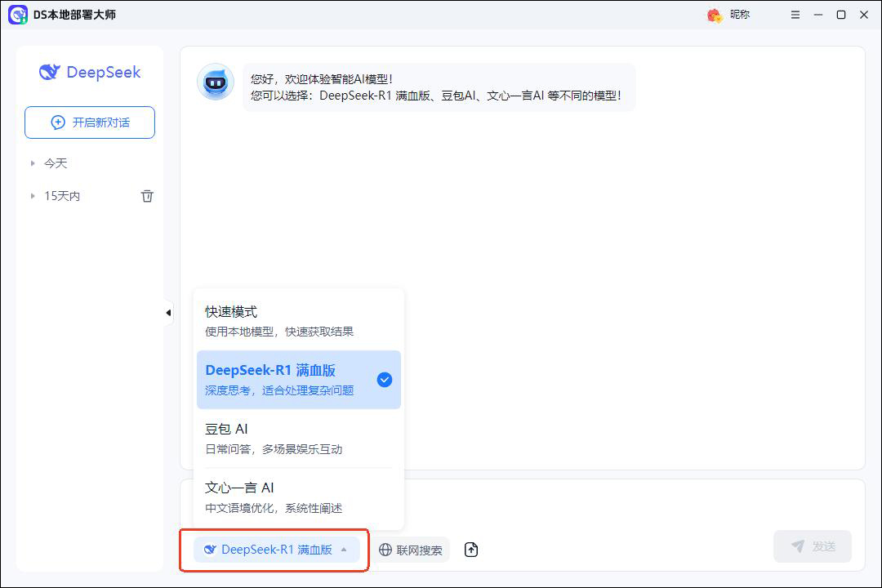Open the DeepSeek-R1 满血版 model dropdown
The height and width of the screenshot is (588, 882).
coord(276,550)
